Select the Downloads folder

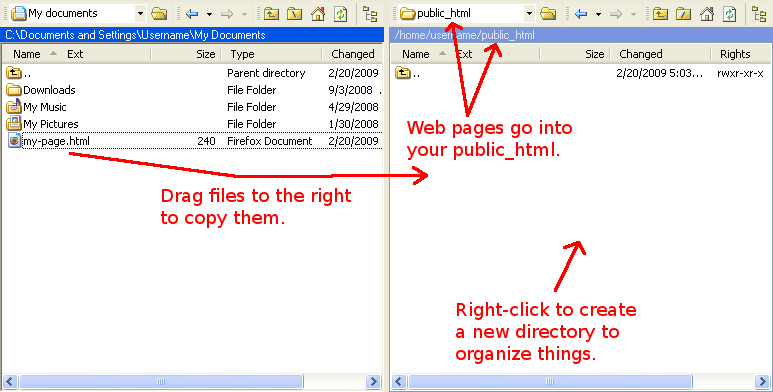[193, 90]
